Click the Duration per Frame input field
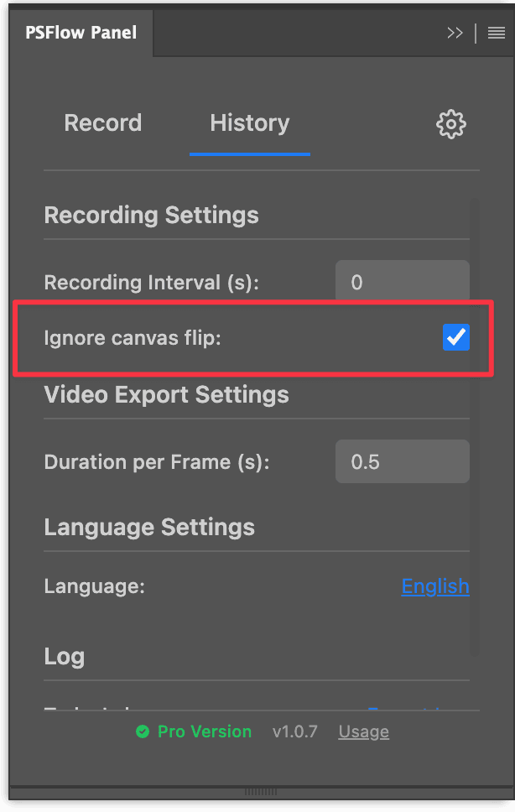 click(x=402, y=461)
